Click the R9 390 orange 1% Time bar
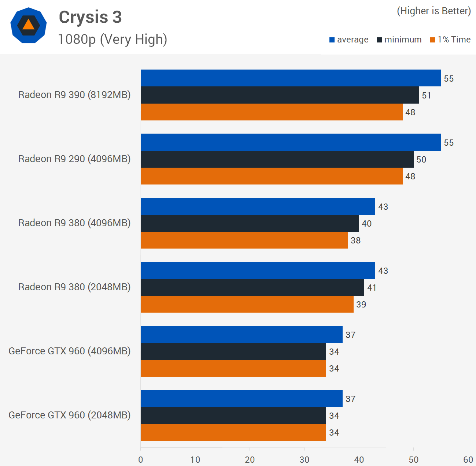The image size is (476, 466). pyautogui.click(x=272, y=112)
